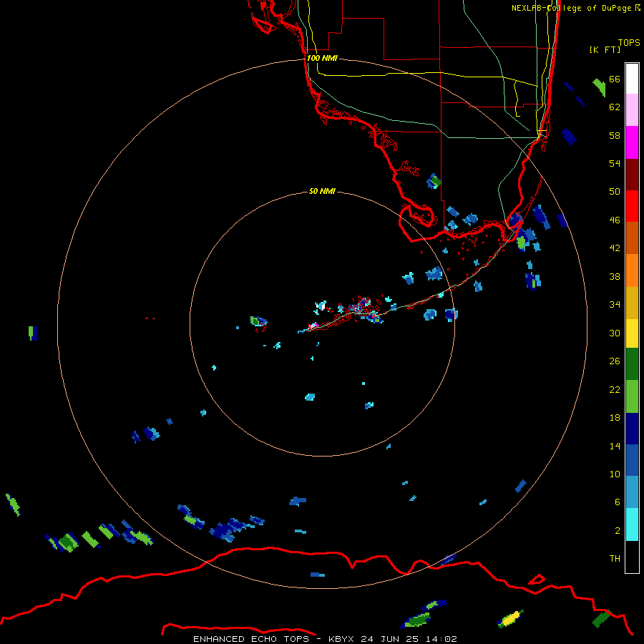644x644 pixels.
Task: Click the 50 NMI range ring label
Action: tap(322, 191)
